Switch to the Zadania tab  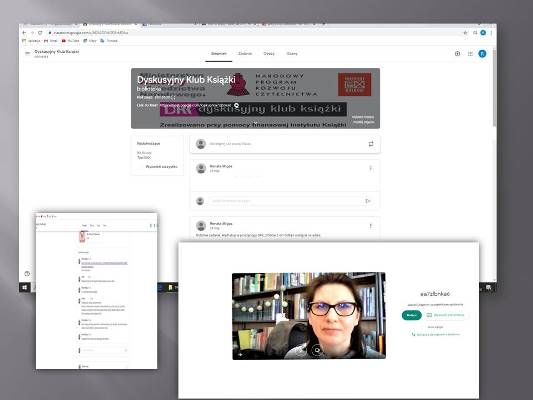(x=245, y=54)
